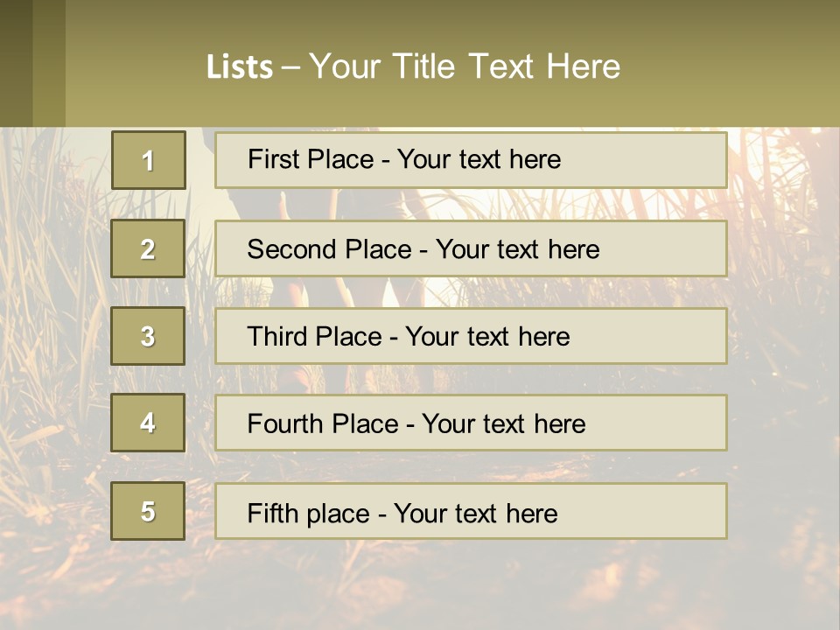
Task: Click the bold word Lists in title
Action: coord(240,67)
